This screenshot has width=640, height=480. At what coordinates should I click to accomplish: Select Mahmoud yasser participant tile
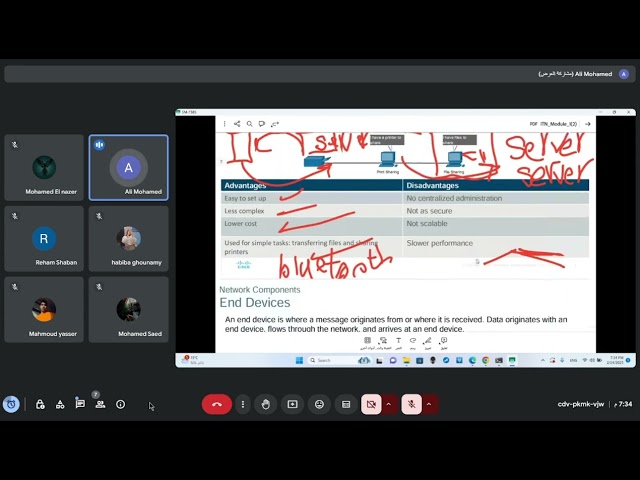click(x=44, y=310)
